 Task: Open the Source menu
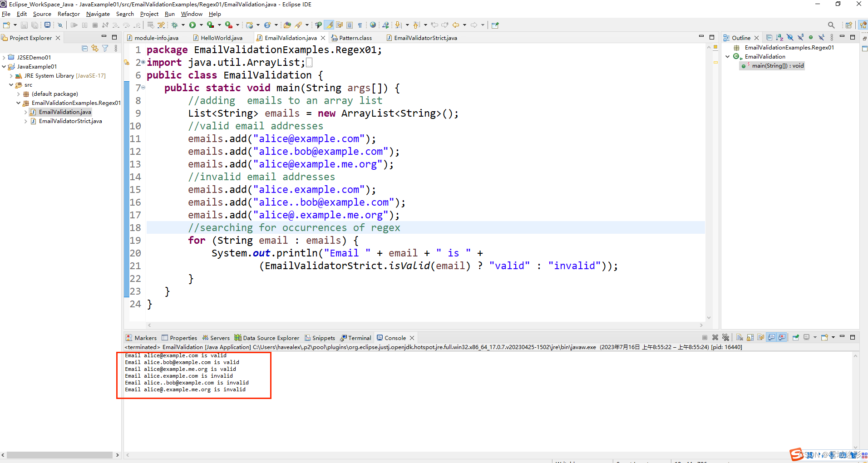click(42, 14)
